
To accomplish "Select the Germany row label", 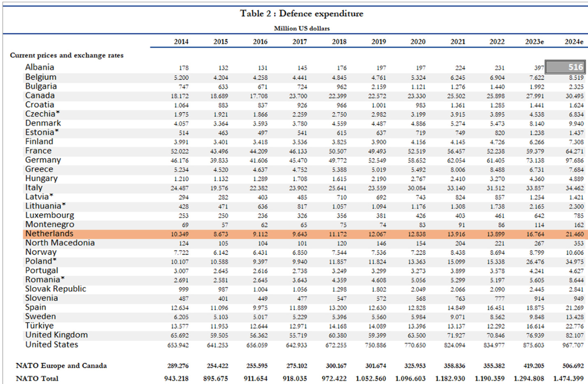I will coord(43,160).
